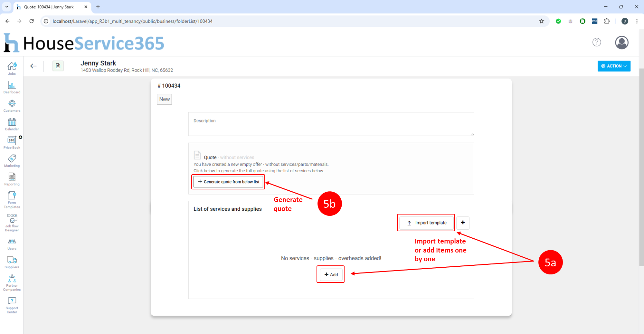The image size is (644, 334).
Task: Expand the ACTION dropdown
Action: click(614, 66)
